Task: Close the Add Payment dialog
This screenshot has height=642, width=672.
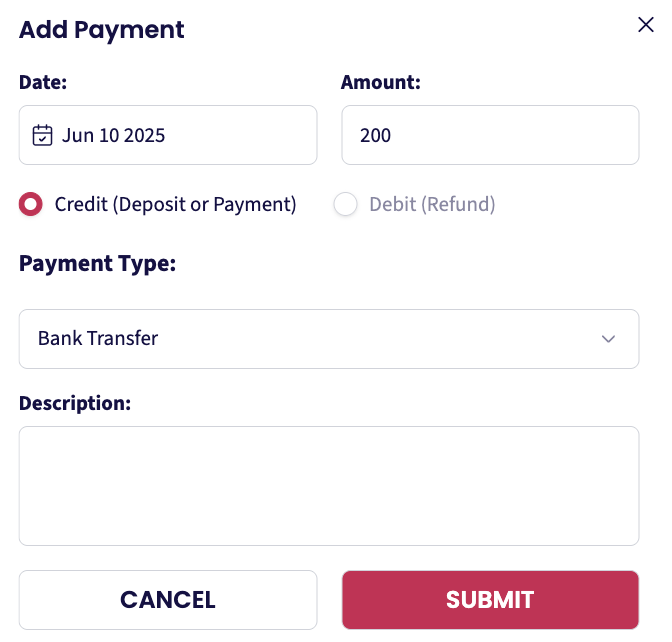Action: click(x=645, y=24)
